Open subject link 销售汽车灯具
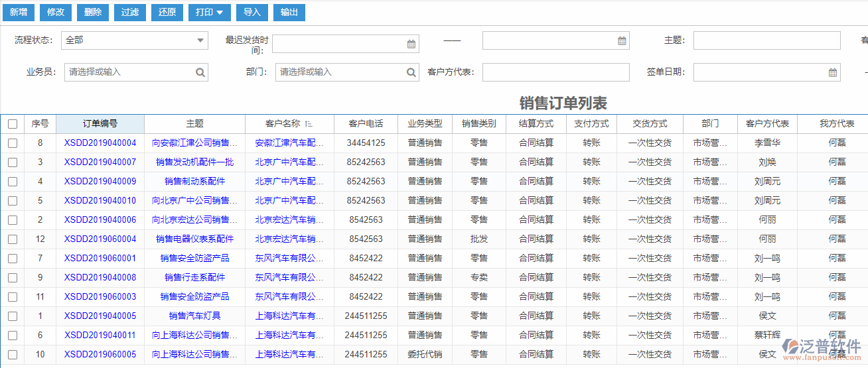The width and height of the screenshot is (868, 368). point(194,316)
